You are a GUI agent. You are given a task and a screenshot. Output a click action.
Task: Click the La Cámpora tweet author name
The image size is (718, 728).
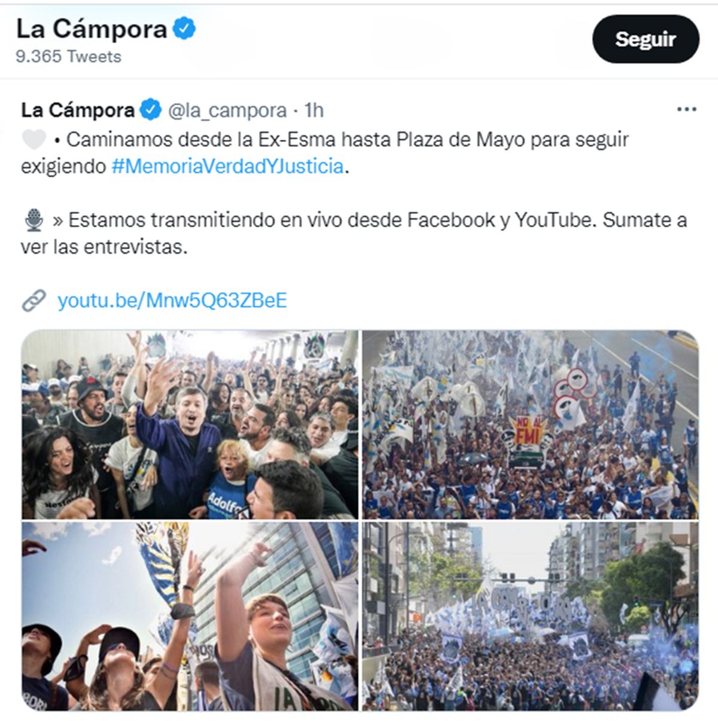[78, 110]
